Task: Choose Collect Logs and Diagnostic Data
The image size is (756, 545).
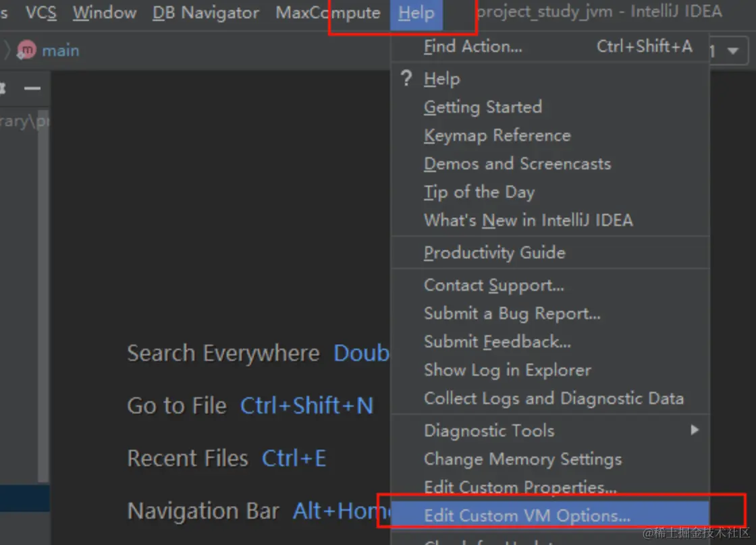Action: click(550, 399)
